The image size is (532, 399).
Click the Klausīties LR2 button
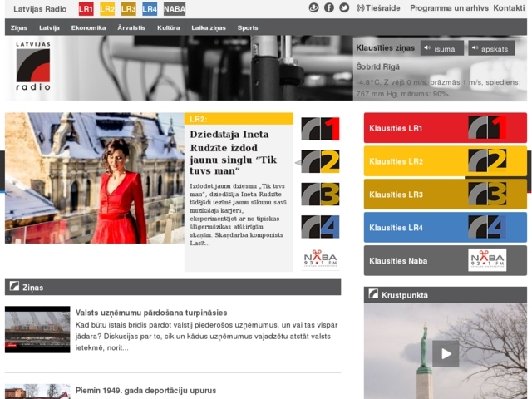tap(446, 160)
